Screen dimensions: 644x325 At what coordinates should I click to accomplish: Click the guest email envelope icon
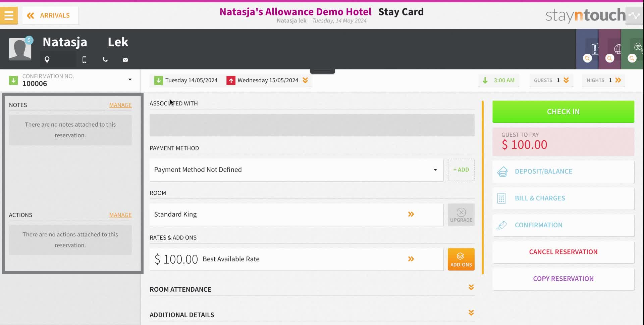coord(125,60)
